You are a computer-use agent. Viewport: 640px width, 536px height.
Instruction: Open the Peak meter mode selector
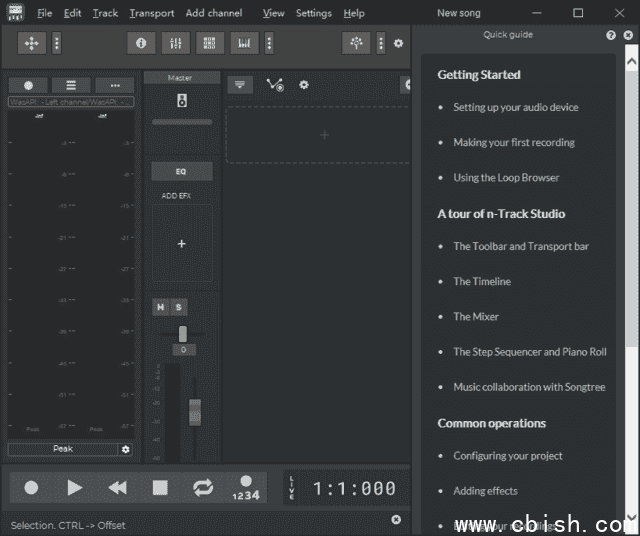tap(63, 449)
